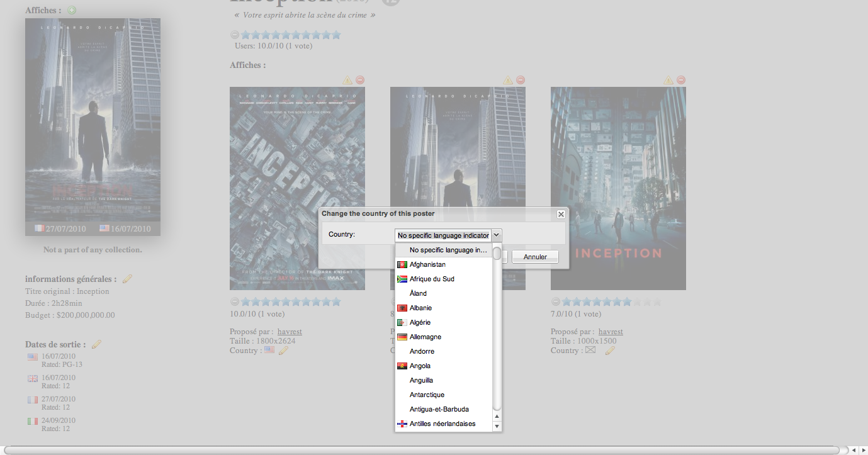Click the Country combo box field

click(443, 235)
